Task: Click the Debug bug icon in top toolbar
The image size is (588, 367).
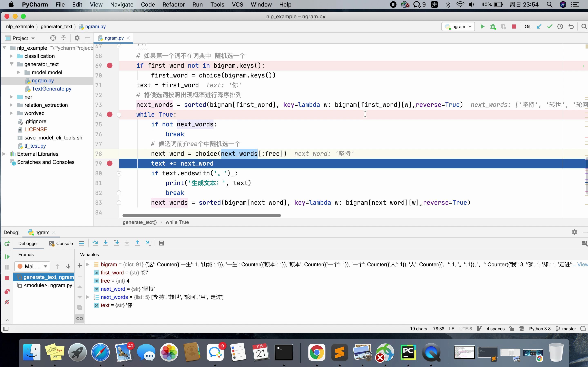Action: 493,27
